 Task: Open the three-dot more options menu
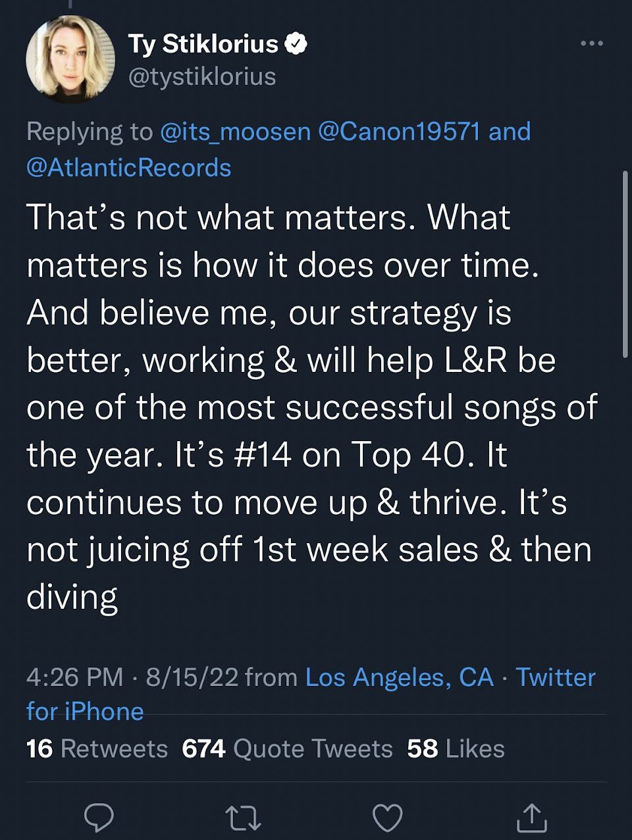click(591, 43)
